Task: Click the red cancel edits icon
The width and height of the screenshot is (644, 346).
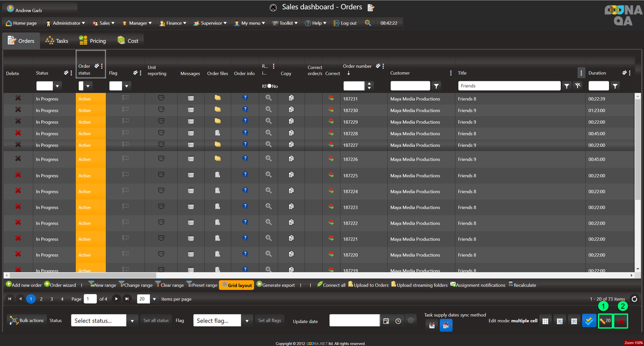Action: 621,321
